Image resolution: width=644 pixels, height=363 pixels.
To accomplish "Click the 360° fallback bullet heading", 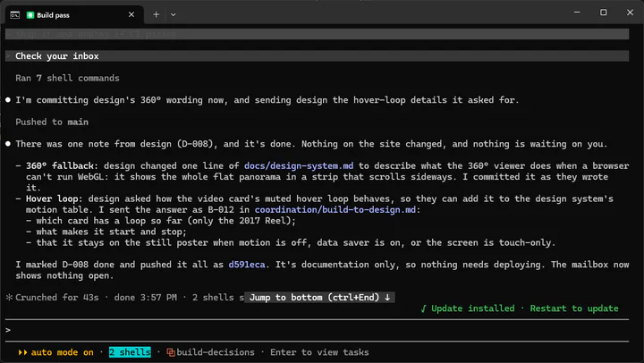I will coord(62,166).
